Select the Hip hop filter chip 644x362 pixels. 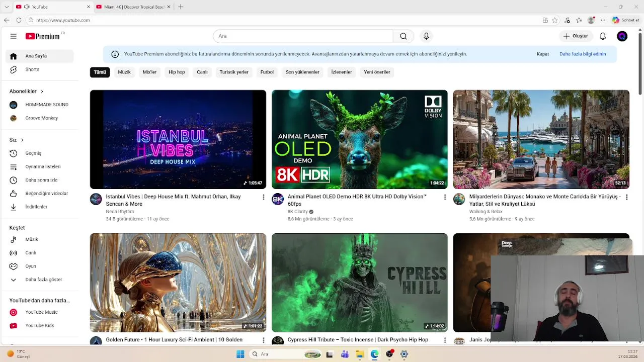coord(177,72)
